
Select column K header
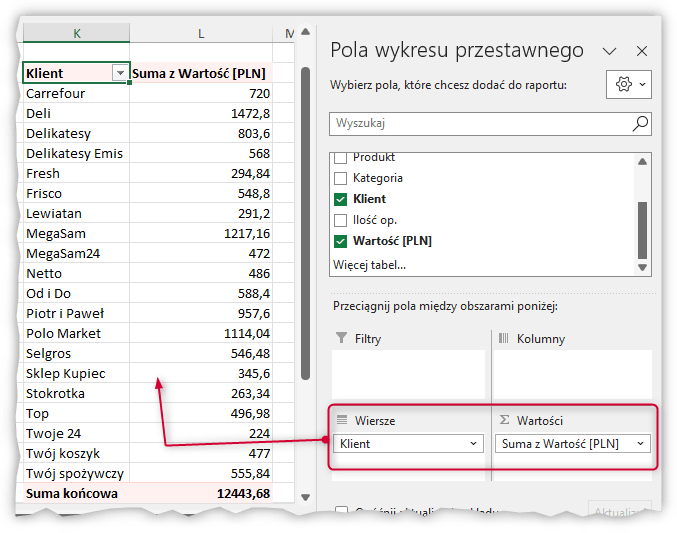pyautogui.click(x=76, y=33)
